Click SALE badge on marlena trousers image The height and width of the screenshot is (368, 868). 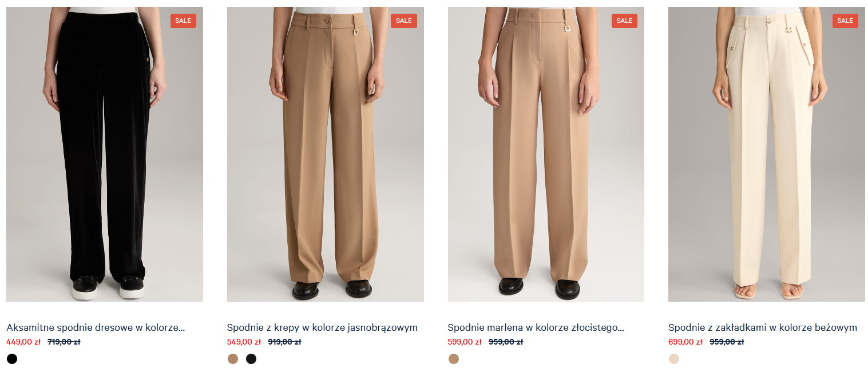coord(624,21)
